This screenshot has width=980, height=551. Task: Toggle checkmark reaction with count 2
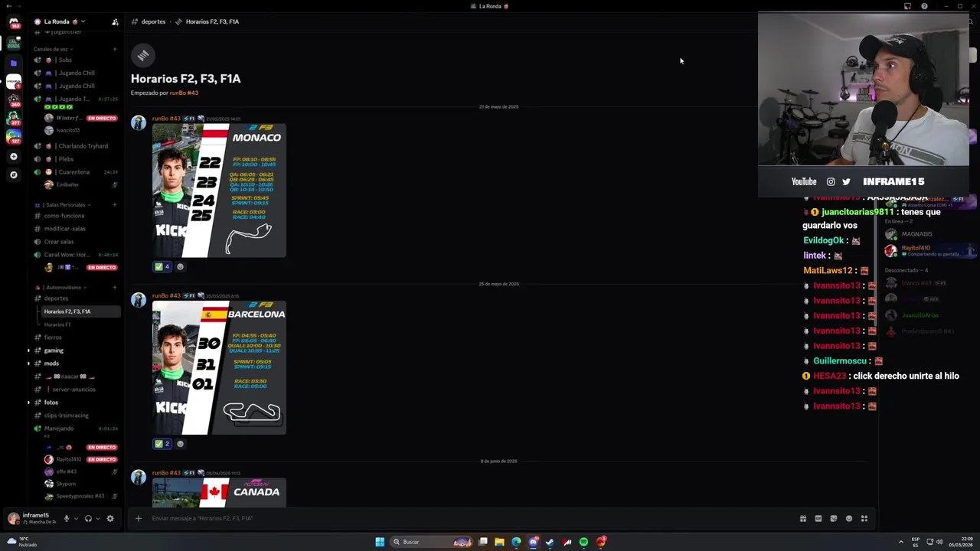[x=162, y=444]
